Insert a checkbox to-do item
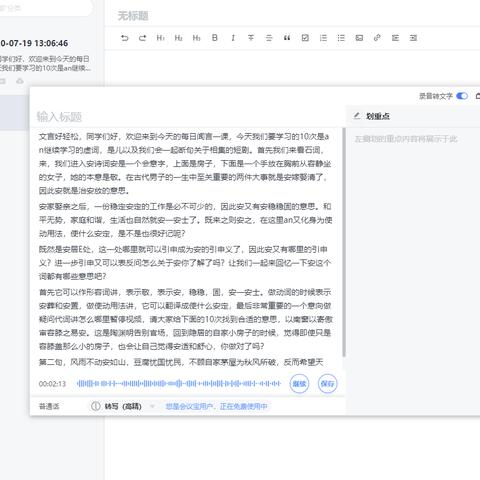The image size is (480, 480). (305, 38)
